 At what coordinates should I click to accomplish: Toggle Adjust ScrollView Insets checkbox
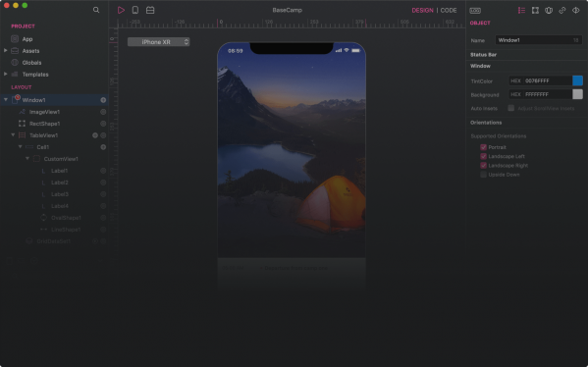pos(510,108)
